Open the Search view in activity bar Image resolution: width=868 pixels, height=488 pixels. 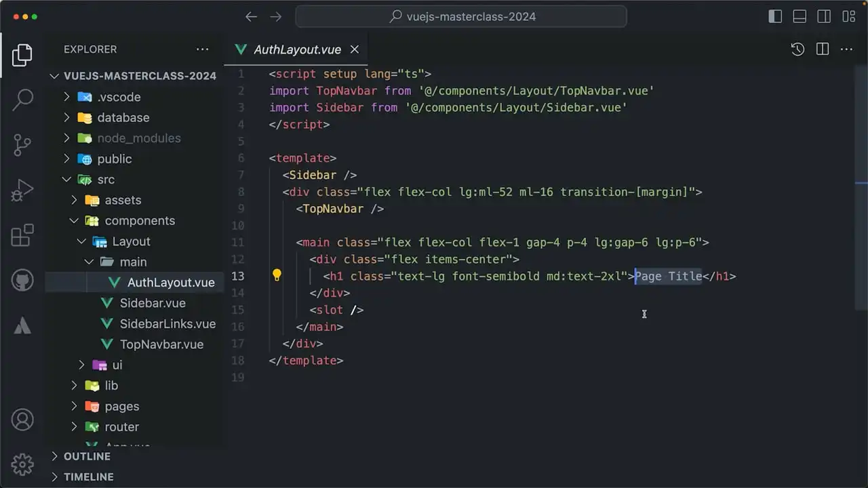(22, 100)
